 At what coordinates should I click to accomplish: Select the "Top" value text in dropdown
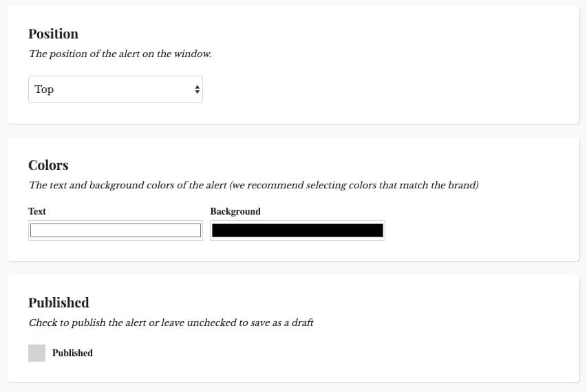[x=44, y=89]
